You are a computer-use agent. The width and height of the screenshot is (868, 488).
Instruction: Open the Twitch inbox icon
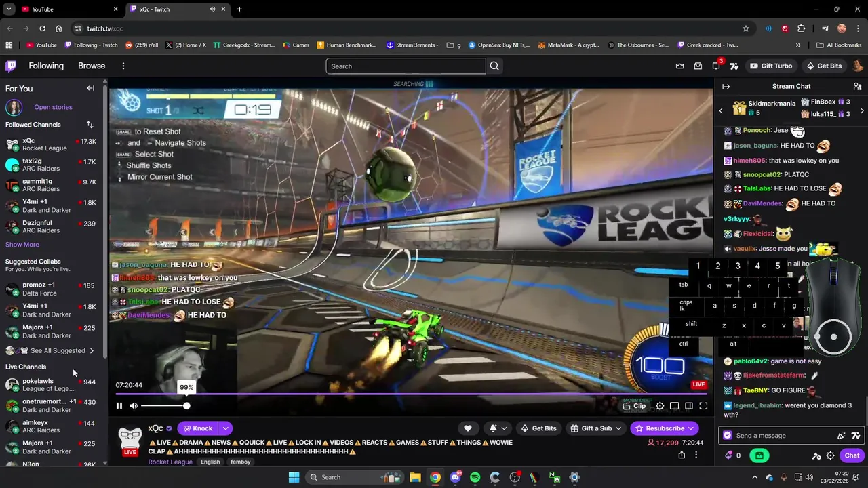(698, 66)
